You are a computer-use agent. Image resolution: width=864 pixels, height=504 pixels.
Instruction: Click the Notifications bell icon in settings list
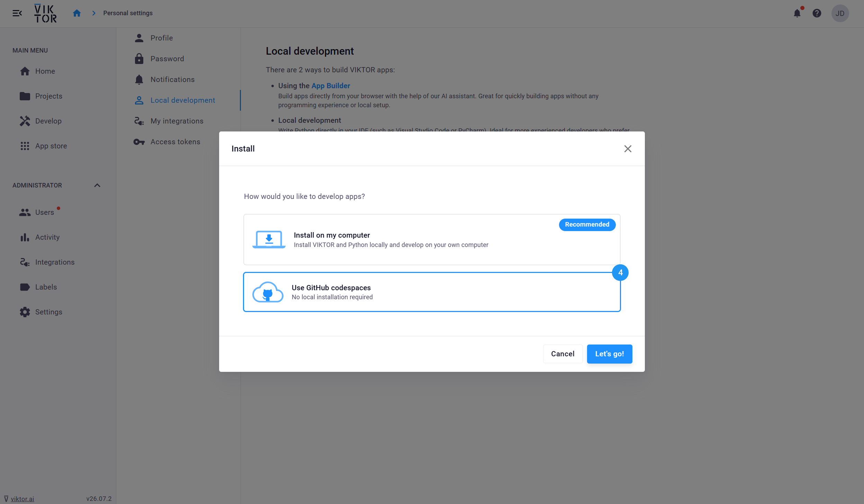click(x=139, y=80)
